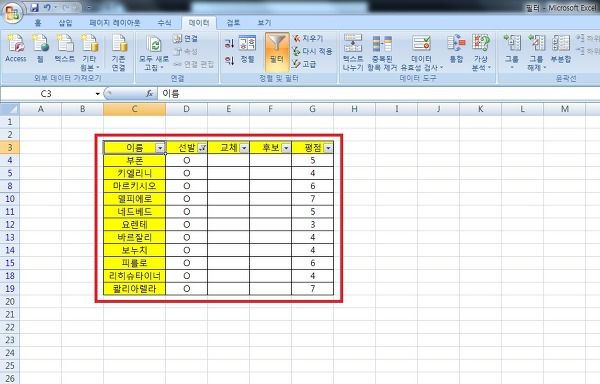Select the cell containing 보누치

[x=134, y=250]
